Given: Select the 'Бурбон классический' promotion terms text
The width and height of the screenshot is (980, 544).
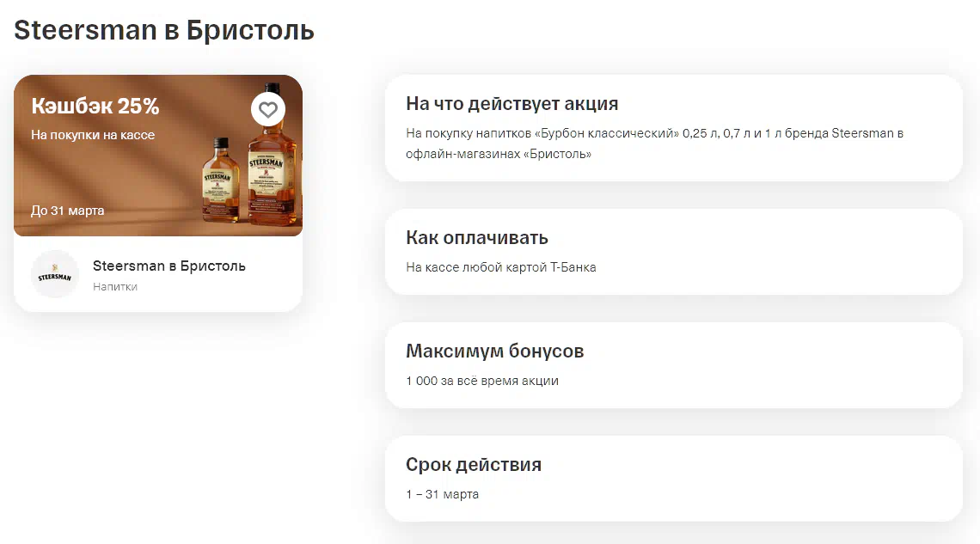Looking at the screenshot, I should [x=654, y=143].
